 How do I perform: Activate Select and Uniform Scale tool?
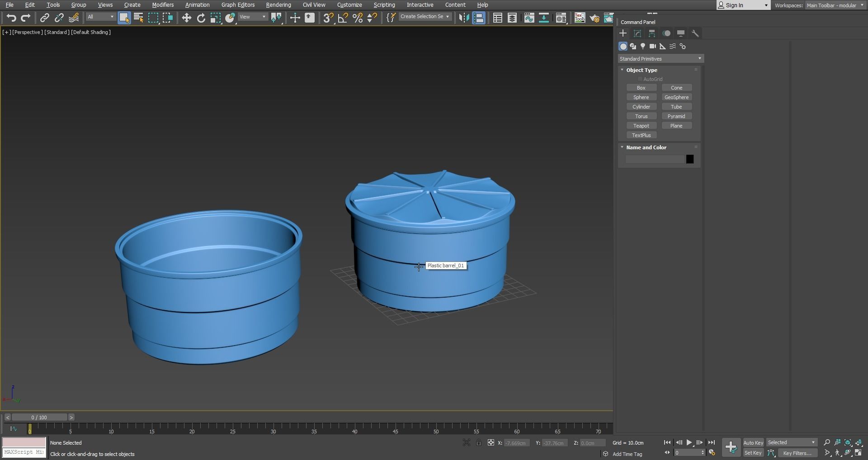point(216,18)
